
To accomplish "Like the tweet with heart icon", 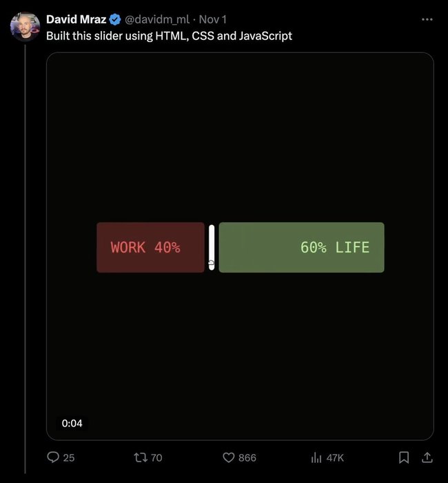I will 229,457.
